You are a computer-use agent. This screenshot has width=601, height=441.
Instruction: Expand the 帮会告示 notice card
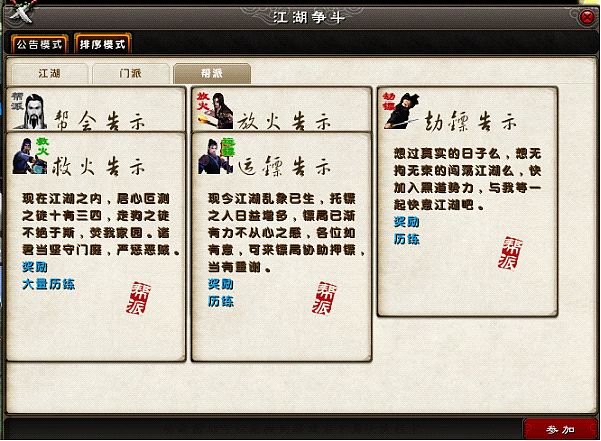pyautogui.click(x=96, y=110)
